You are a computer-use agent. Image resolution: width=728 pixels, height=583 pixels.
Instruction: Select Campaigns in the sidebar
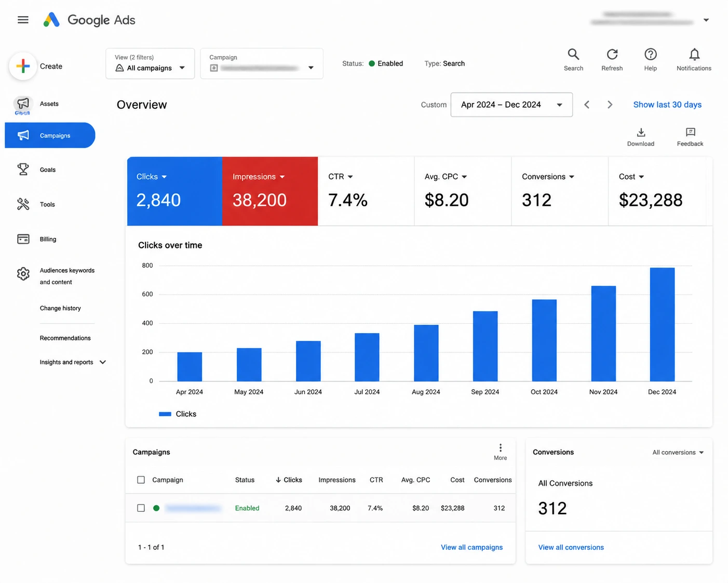[x=50, y=135]
